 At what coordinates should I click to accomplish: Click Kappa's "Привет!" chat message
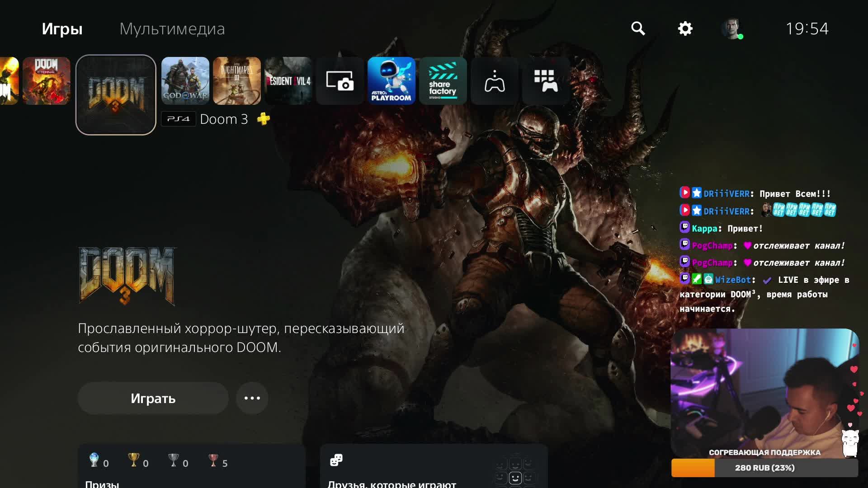(722, 228)
